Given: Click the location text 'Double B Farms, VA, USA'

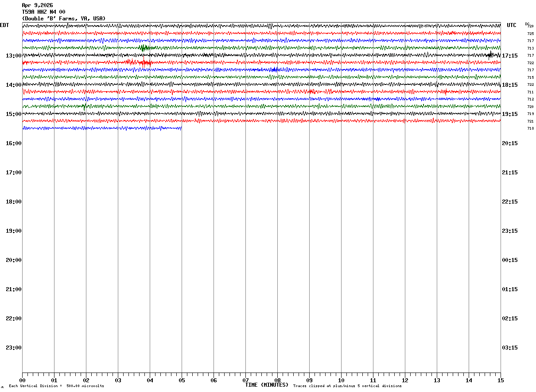Looking at the screenshot, I should click(64, 19).
